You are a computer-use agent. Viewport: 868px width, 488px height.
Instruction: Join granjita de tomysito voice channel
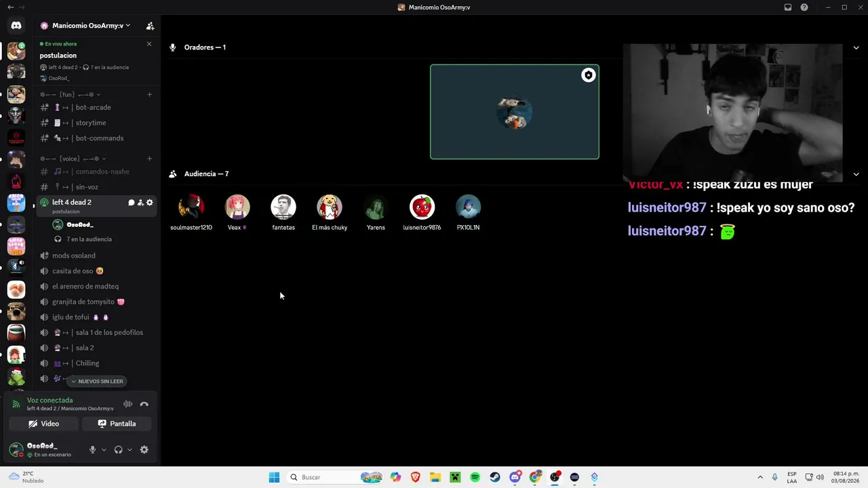pyautogui.click(x=96, y=302)
